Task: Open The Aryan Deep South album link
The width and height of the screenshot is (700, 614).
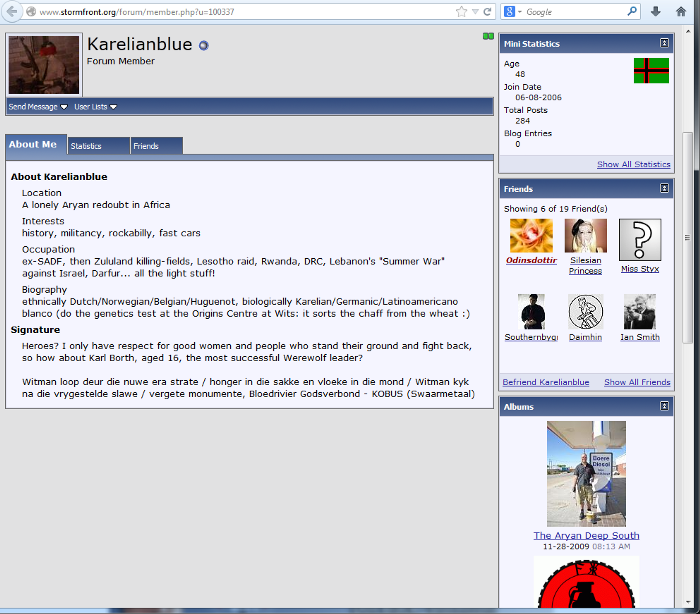Action: point(586,535)
